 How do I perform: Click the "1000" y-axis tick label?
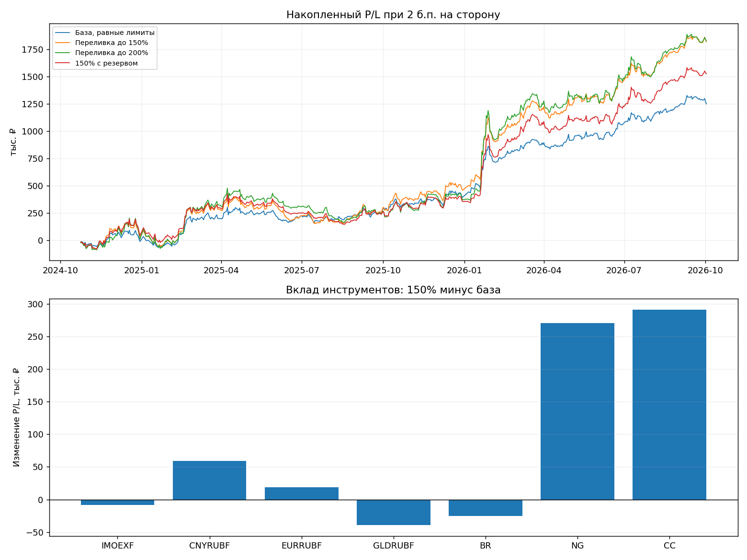tap(32, 132)
